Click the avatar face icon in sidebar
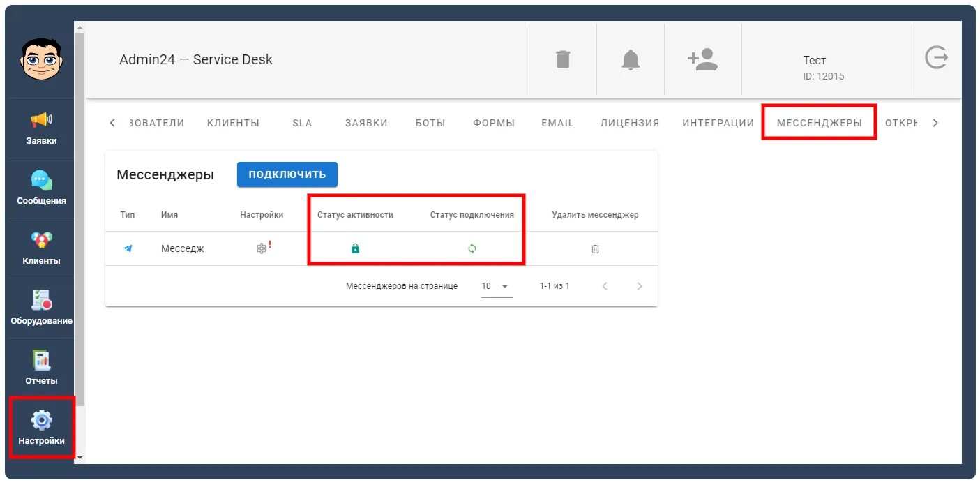The width and height of the screenshot is (980, 485). point(42,59)
